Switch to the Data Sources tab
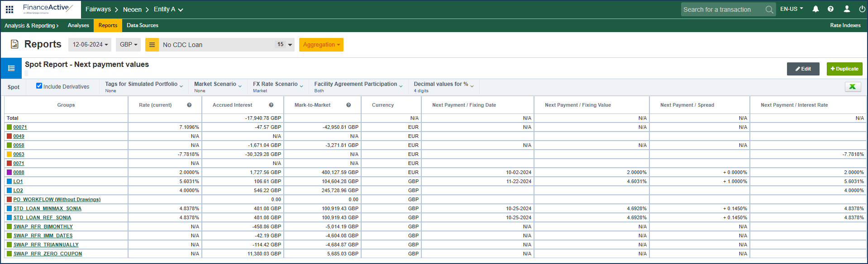 [142, 25]
